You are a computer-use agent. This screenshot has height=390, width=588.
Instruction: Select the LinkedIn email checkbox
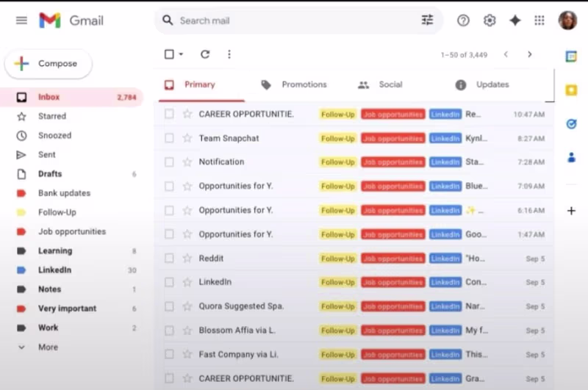tap(169, 282)
